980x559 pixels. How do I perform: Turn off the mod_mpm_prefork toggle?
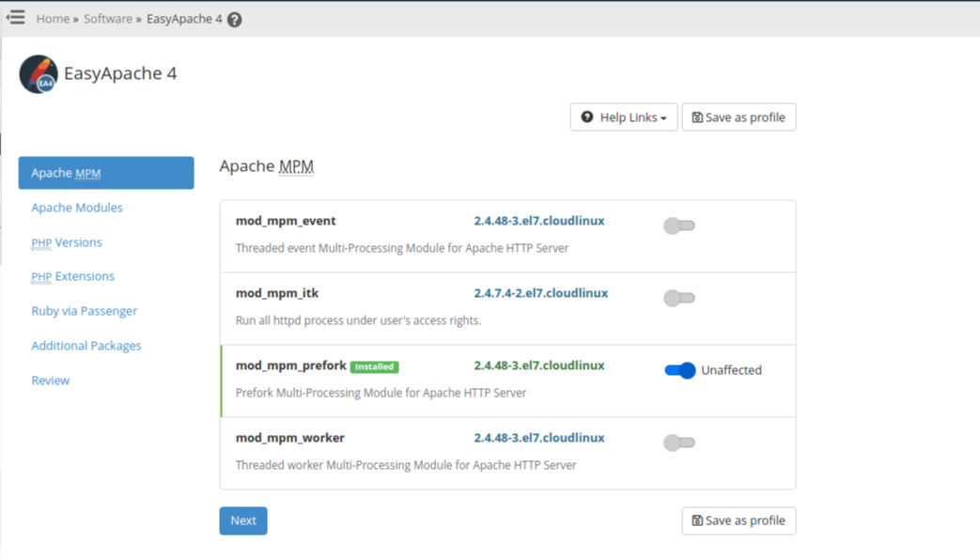pyautogui.click(x=680, y=371)
